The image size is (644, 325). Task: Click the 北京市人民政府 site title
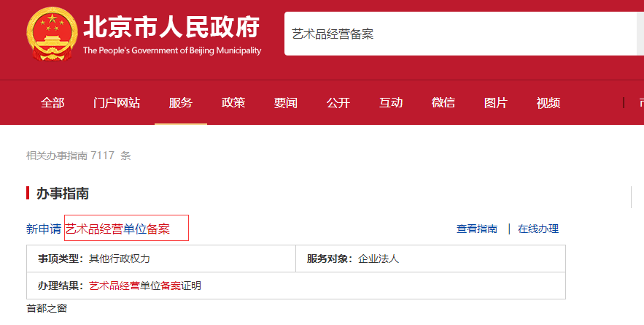pos(171,27)
